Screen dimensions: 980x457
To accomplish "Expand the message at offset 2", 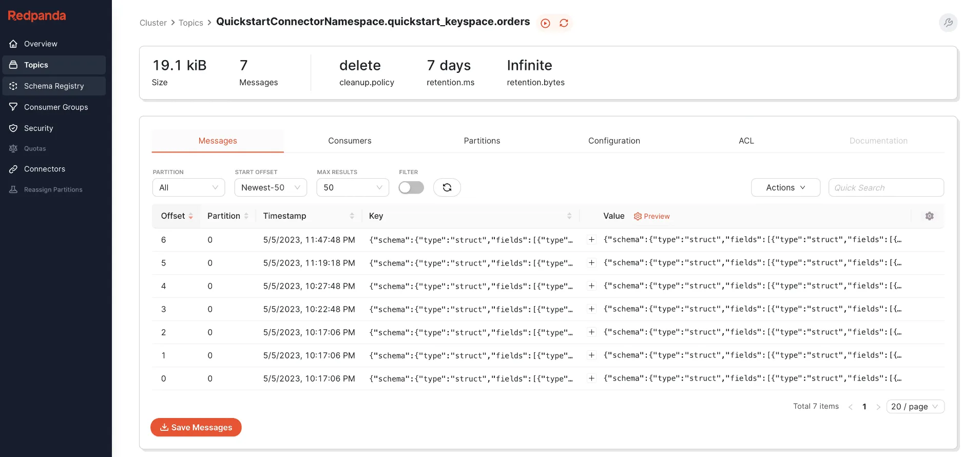I will coord(591,332).
